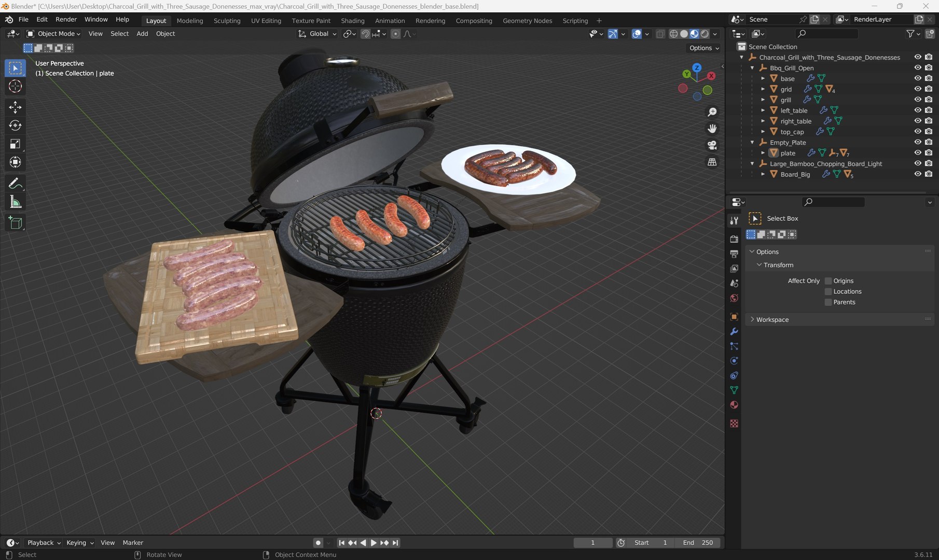This screenshot has height=560, width=939.
Task: Select the Annotate tool
Action: coord(15,184)
